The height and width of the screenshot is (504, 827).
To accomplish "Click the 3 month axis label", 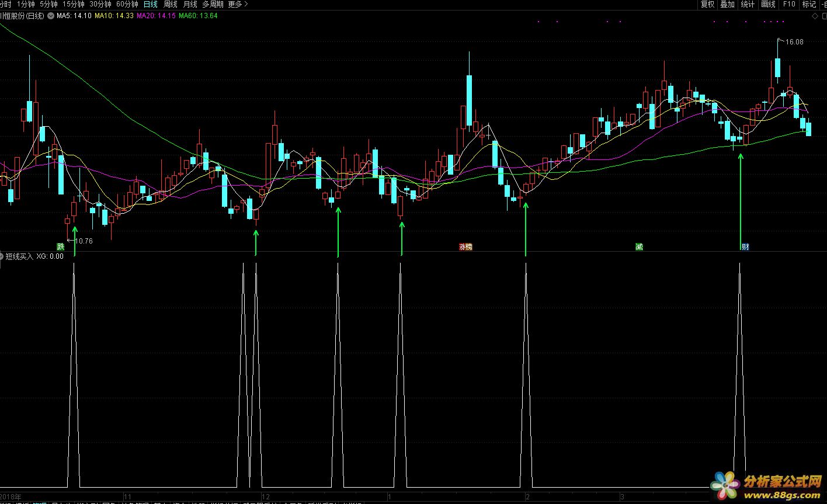I will click(622, 496).
